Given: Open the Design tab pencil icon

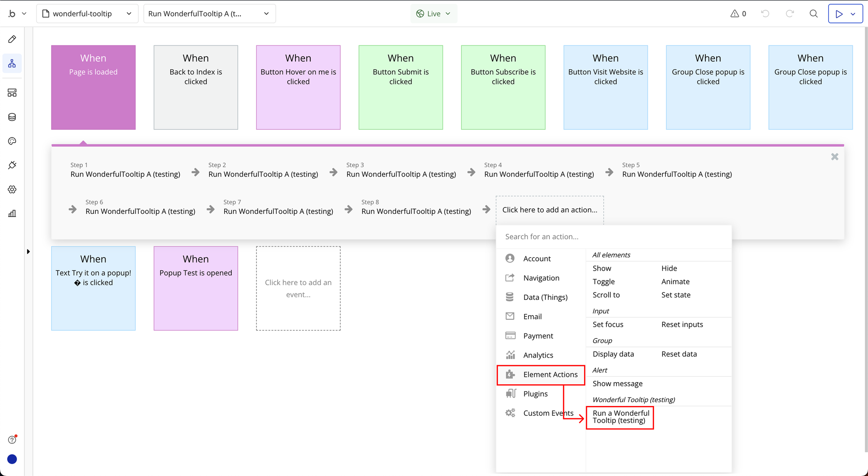Looking at the screenshot, I should [x=12, y=39].
